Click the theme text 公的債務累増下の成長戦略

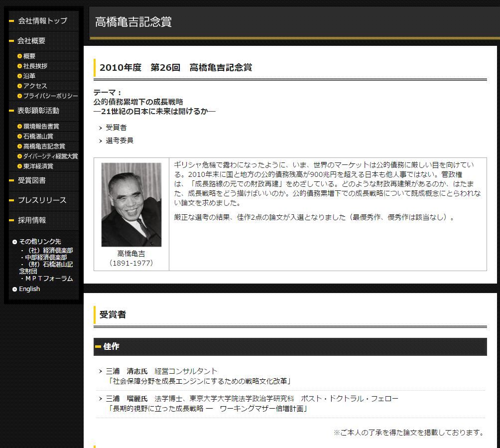(x=138, y=102)
